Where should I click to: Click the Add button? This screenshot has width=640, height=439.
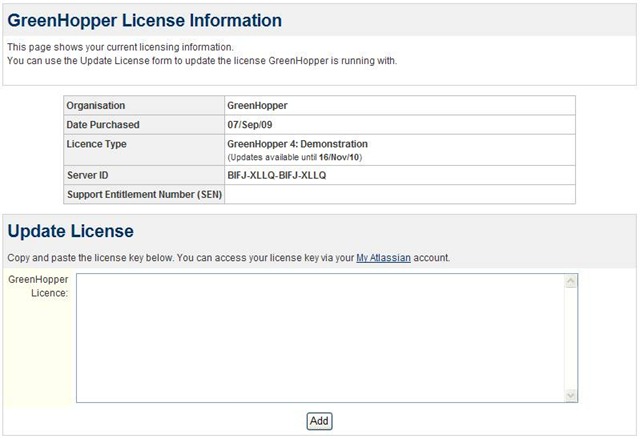(x=319, y=421)
